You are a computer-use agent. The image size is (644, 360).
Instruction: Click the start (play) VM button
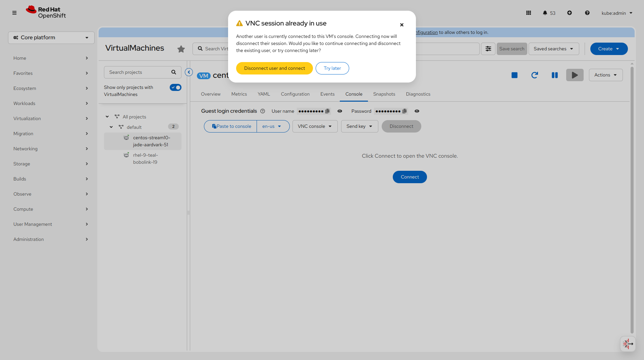575,75
